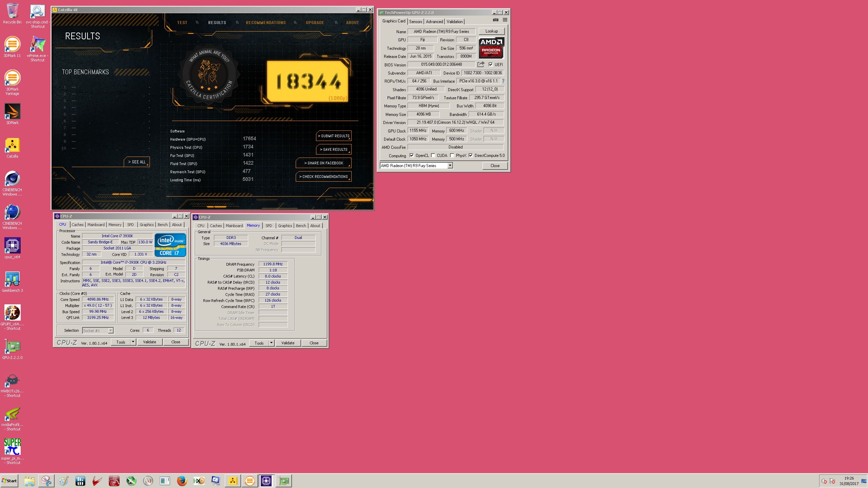
Task: Launch Geekbench 3 desktop icon
Action: click(x=12, y=282)
